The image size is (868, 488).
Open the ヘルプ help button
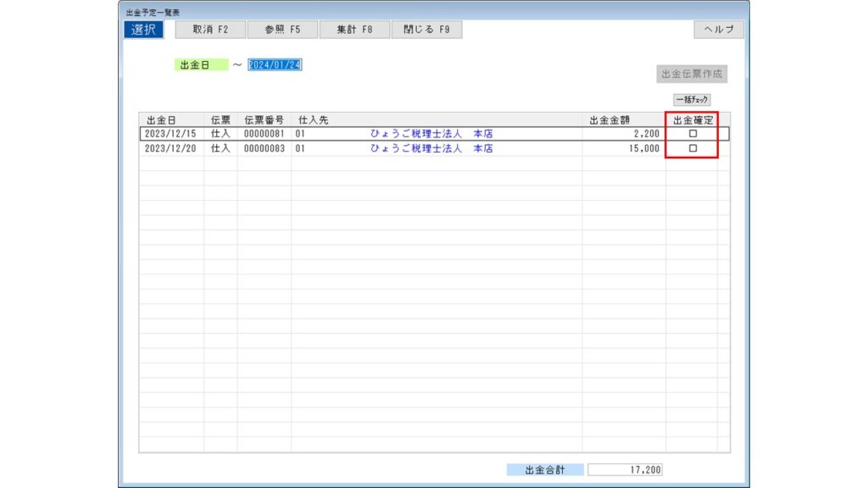pyautogui.click(x=719, y=30)
